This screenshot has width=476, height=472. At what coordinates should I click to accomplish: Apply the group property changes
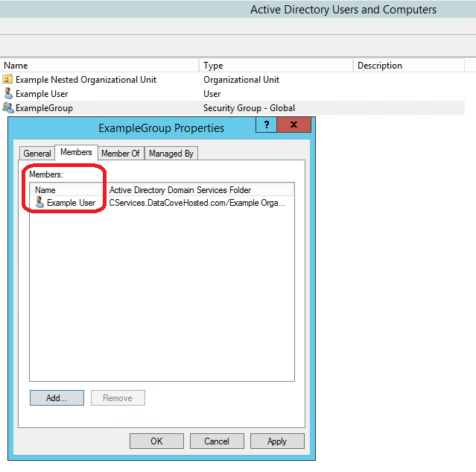tap(277, 441)
